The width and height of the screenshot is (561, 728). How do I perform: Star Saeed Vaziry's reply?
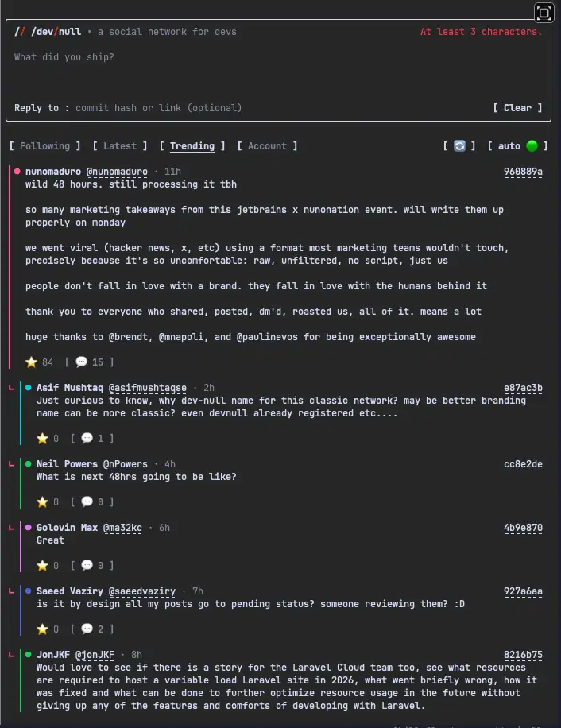[42, 629]
